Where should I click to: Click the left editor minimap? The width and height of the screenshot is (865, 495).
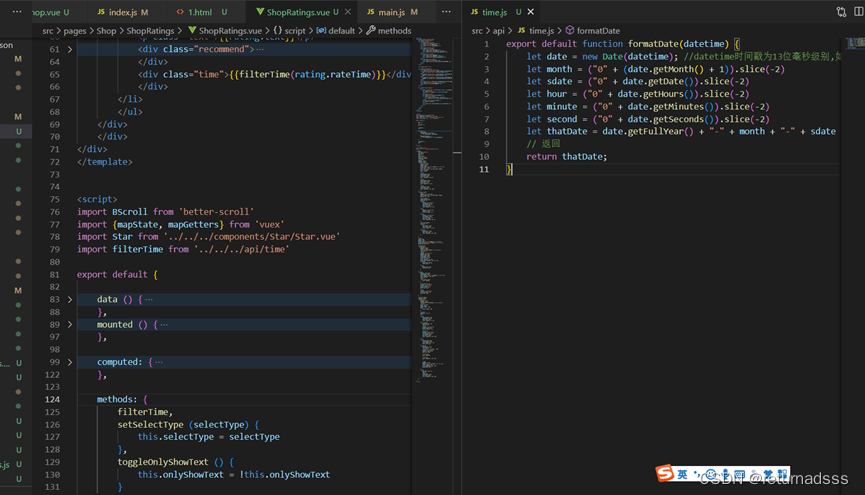(434, 210)
